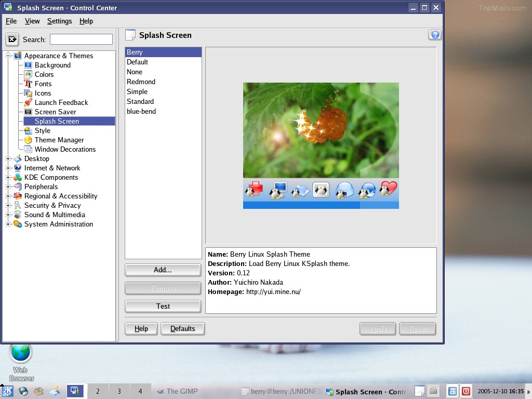Click the What's This help icon

435,35
